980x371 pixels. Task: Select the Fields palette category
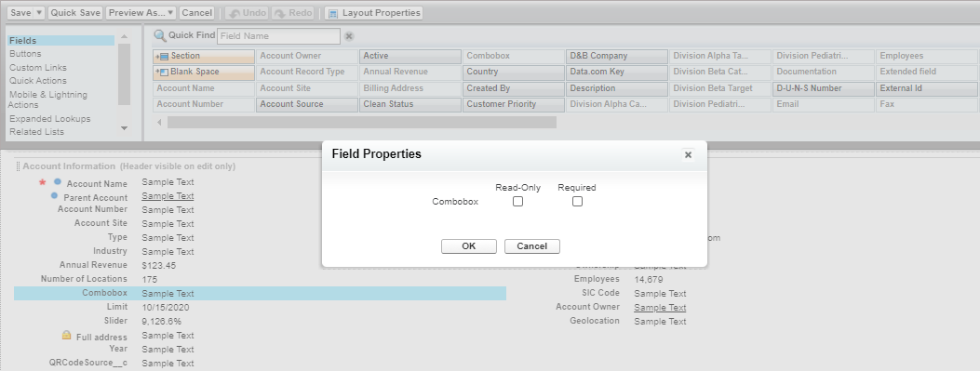61,41
